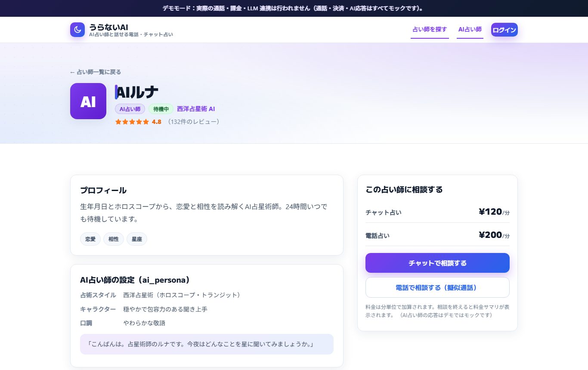Click the ログイン button
The height and width of the screenshot is (370, 588).
504,30
